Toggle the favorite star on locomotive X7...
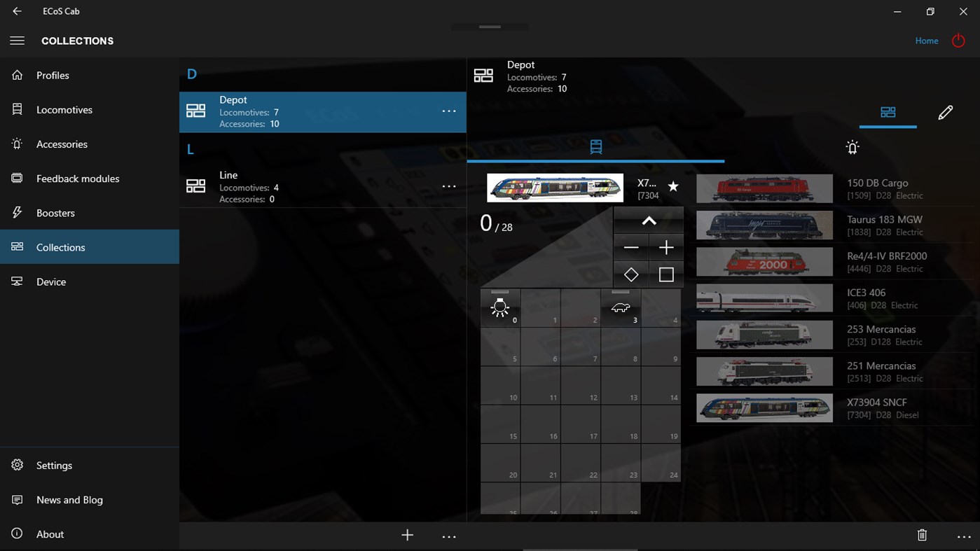This screenshot has height=551, width=980. [x=672, y=186]
